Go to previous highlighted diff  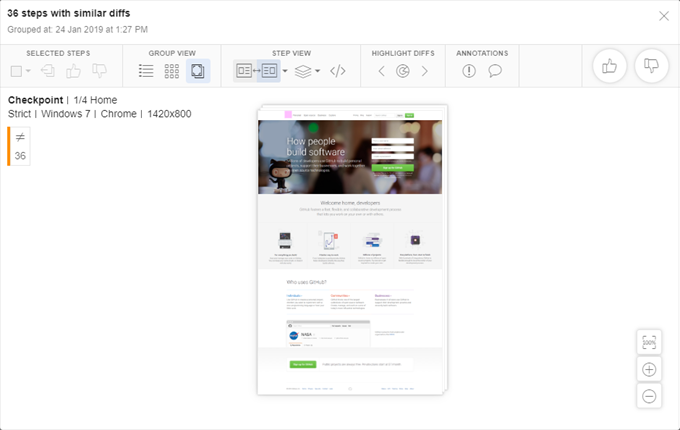point(381,71)
